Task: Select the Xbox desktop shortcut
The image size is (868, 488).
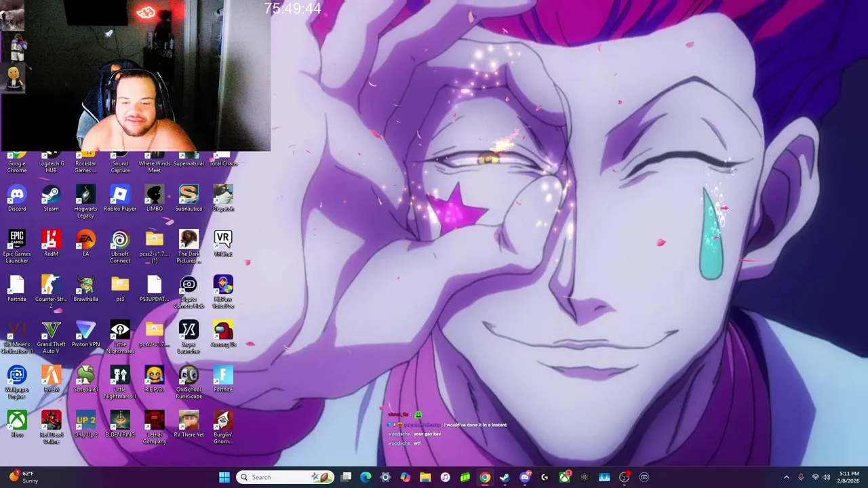Action: pos(17,424)
